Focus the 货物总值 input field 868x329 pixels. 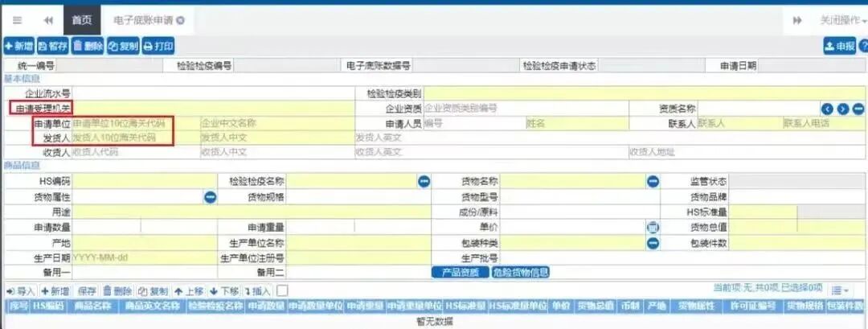pos(764,227)
